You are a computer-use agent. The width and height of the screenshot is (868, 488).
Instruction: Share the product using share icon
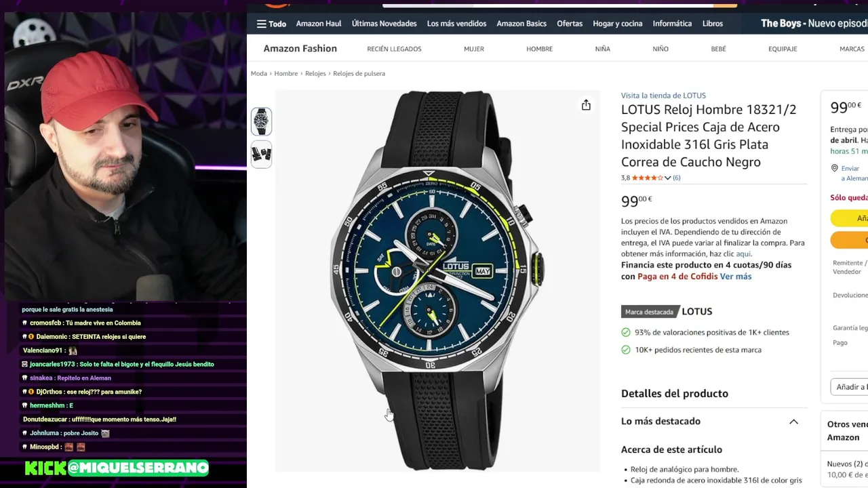(x=586, y=105)
